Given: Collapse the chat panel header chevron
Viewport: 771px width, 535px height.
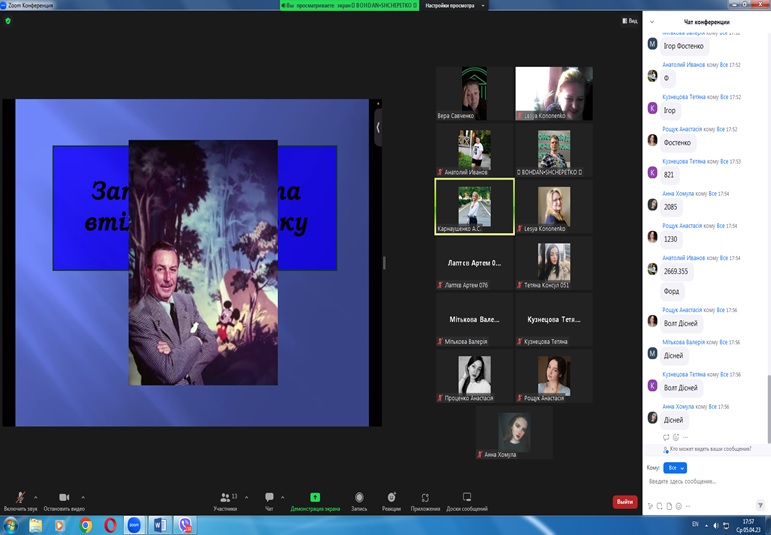Looking at the screenshot, I should pyautogui.click(x=652, y=22).
